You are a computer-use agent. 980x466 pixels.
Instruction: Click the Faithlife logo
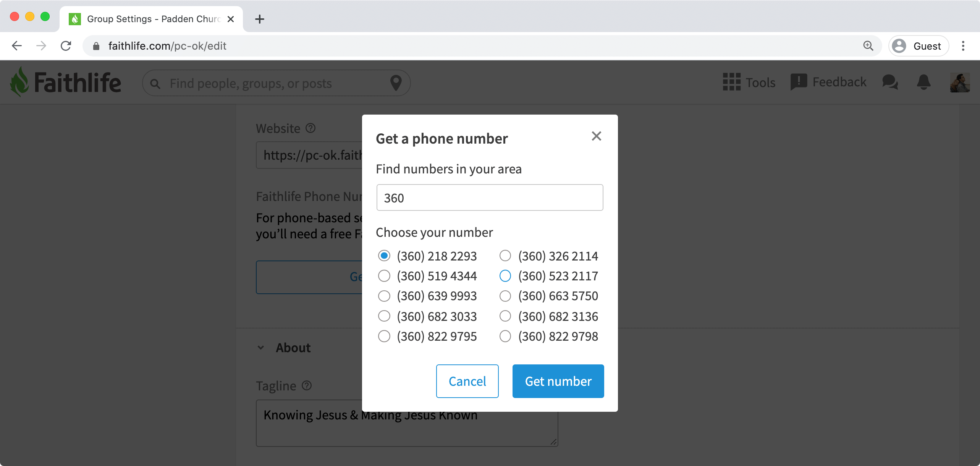65,82
